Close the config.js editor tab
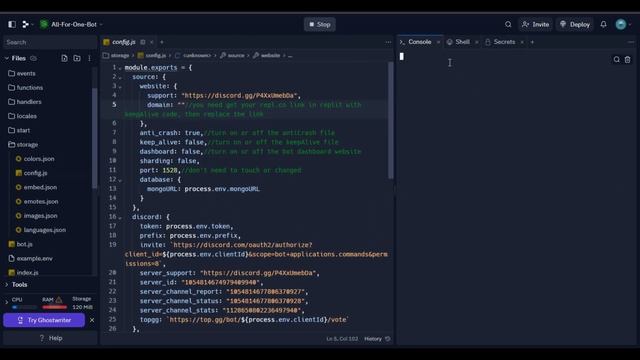Viewport: 640px width, 360px height. click(x=152, y=42)
